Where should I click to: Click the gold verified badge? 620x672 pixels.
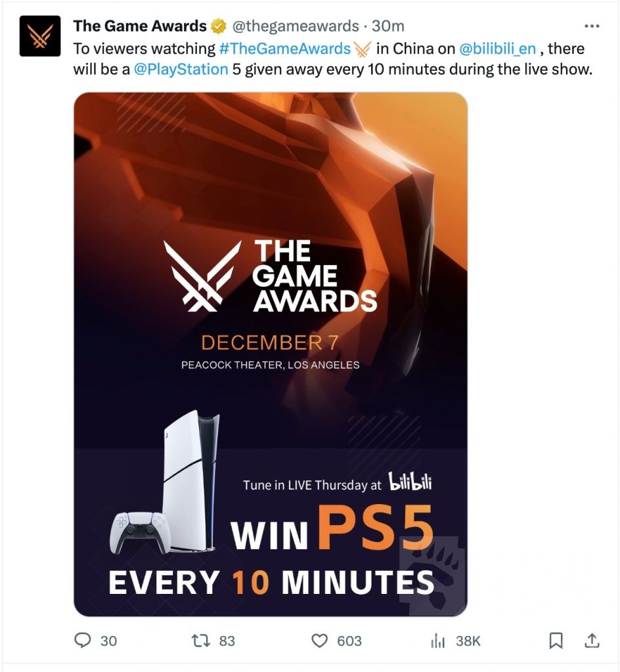pos(218,26)
